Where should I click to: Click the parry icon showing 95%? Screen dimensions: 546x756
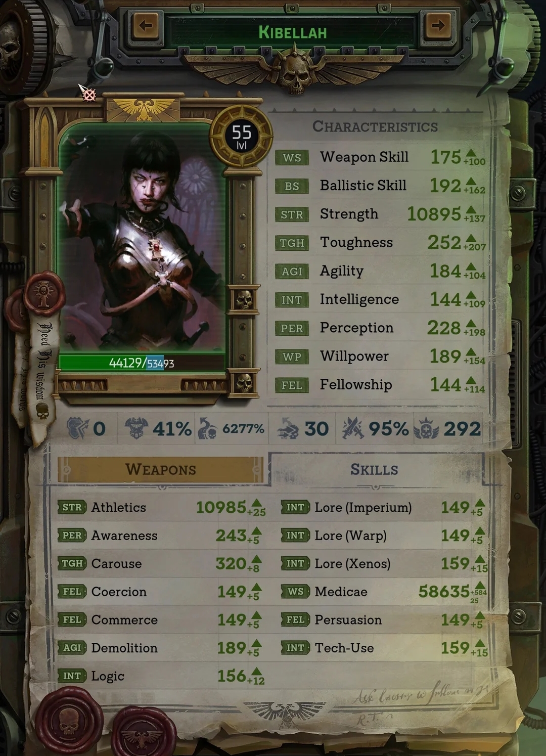point(353,429)
